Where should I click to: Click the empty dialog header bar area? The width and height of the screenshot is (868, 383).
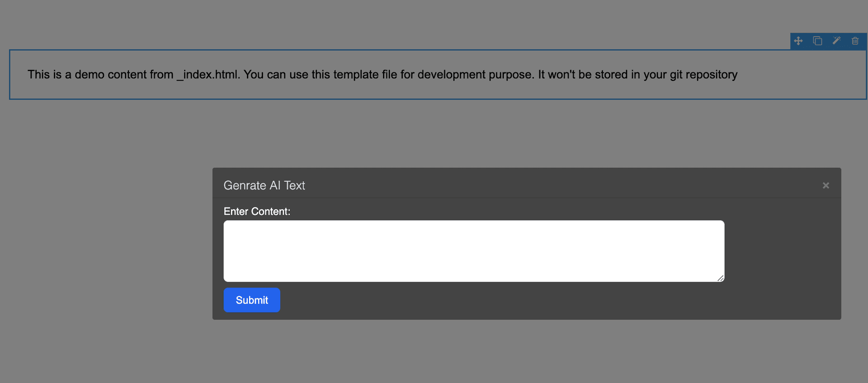pyautogui.click(x=561, y=184)
